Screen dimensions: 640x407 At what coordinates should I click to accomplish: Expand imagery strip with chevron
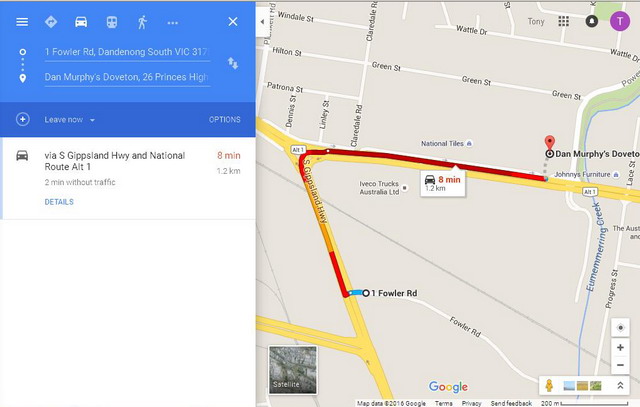click(620, 385)
